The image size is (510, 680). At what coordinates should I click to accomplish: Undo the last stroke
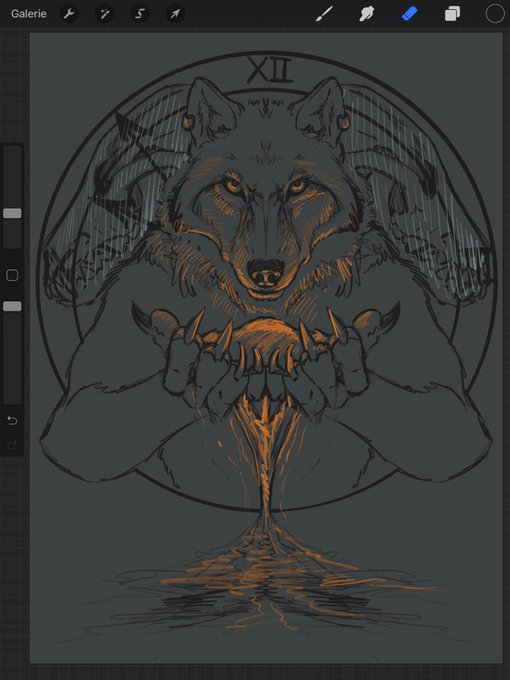point(12,420)
